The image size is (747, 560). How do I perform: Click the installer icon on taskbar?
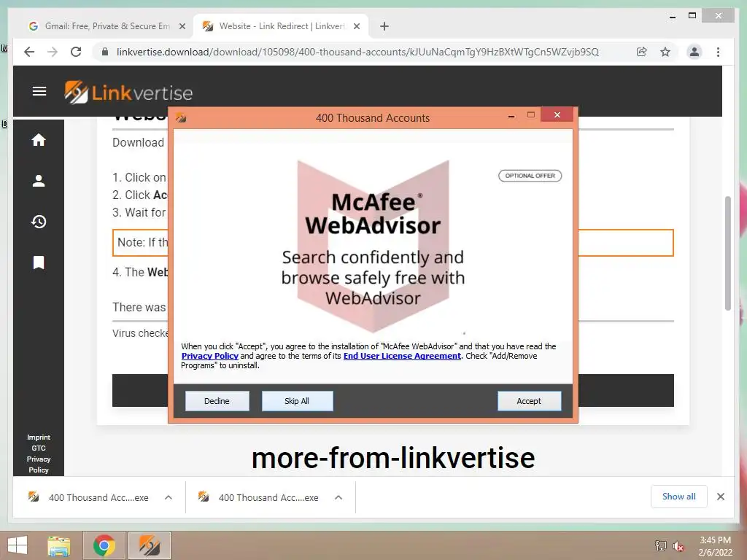click(x=150, y=545)
